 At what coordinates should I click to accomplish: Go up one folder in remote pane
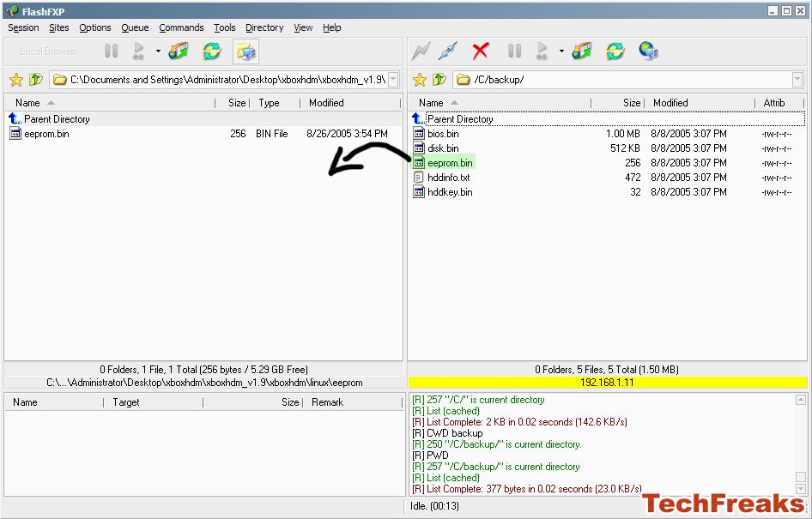(439, 79)
